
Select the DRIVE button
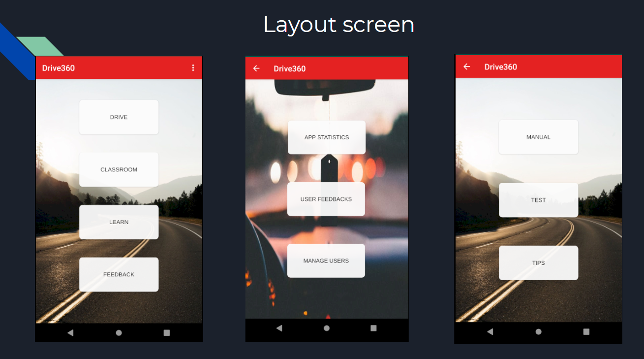point(119,117)
